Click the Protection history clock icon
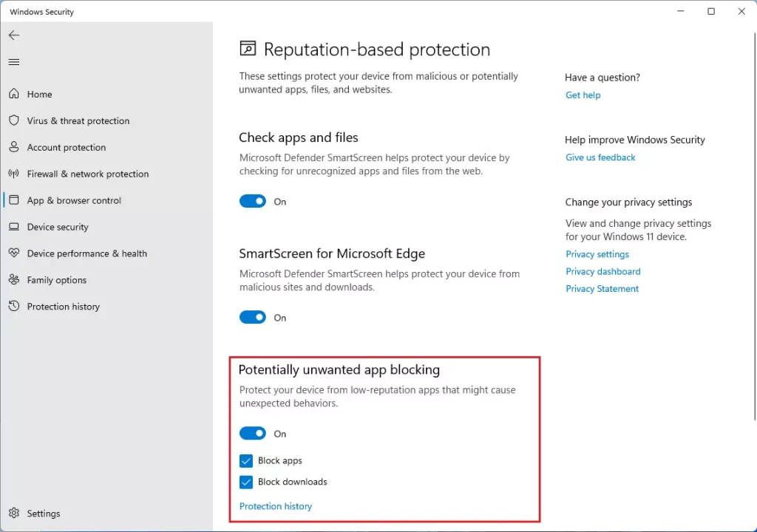The height and width of the screenshot is (532, 757). tap(15, 307)
